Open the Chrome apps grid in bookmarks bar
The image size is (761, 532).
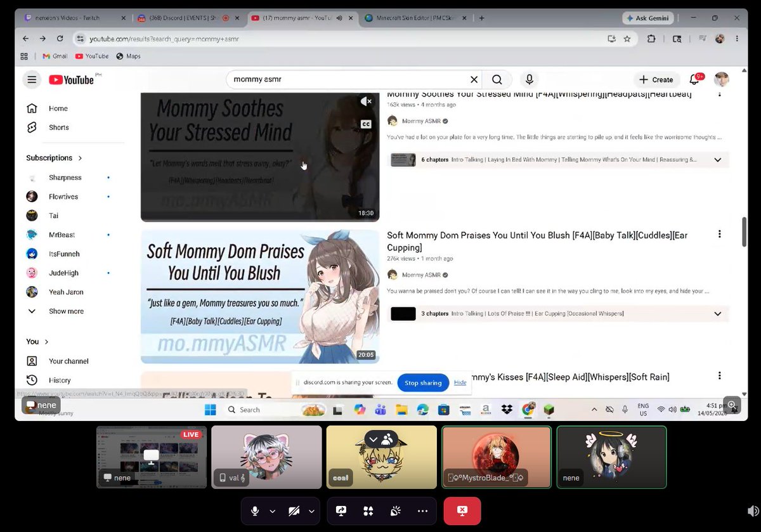(24, 56)
